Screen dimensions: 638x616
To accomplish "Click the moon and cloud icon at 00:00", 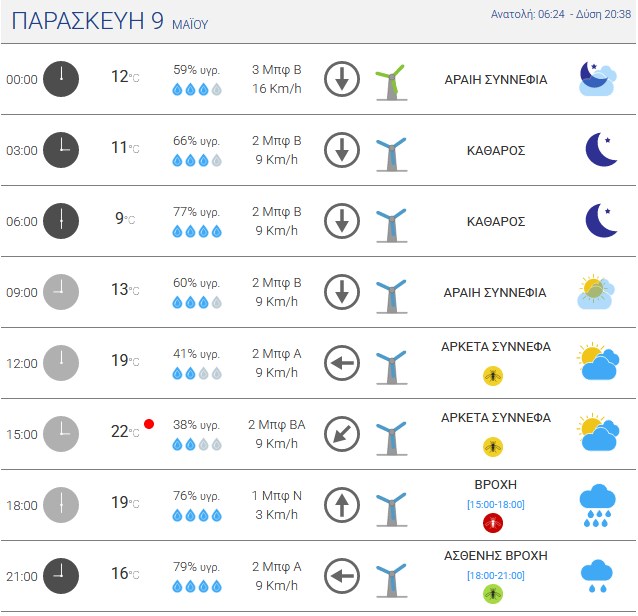I will click(597, 79).
